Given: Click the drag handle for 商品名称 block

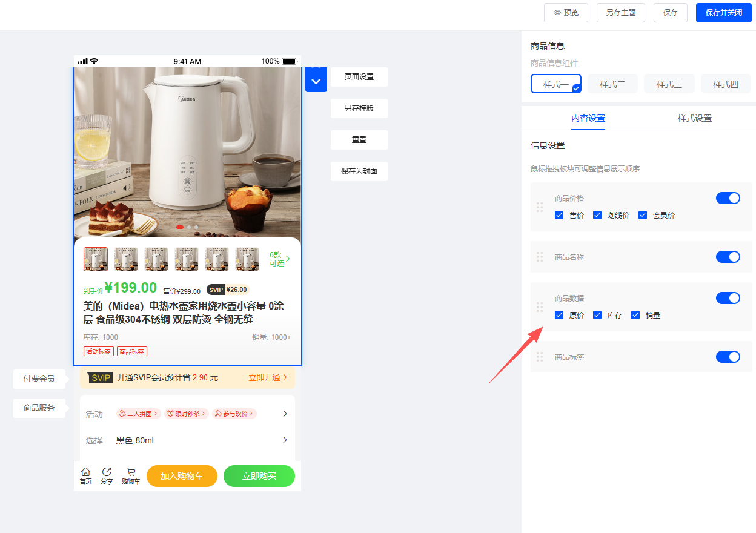Looking at the screenshot, I should (540, 257).
